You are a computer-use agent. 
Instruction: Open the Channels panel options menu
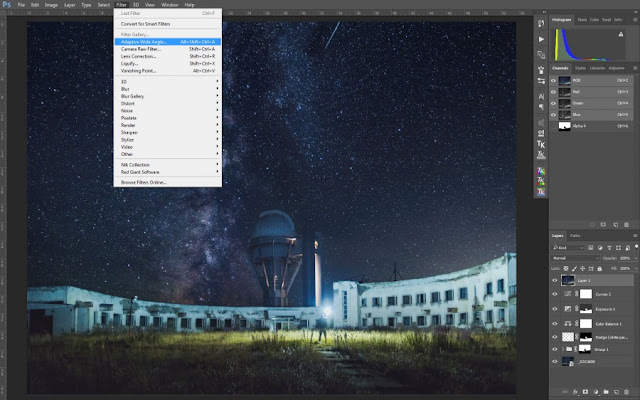click(635, 68)
